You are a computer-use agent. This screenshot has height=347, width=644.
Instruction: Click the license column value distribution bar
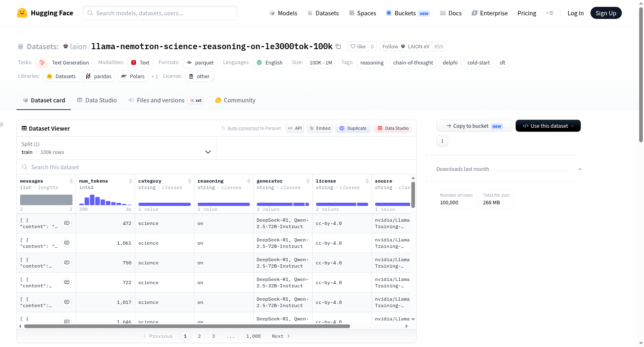[342, 204]
